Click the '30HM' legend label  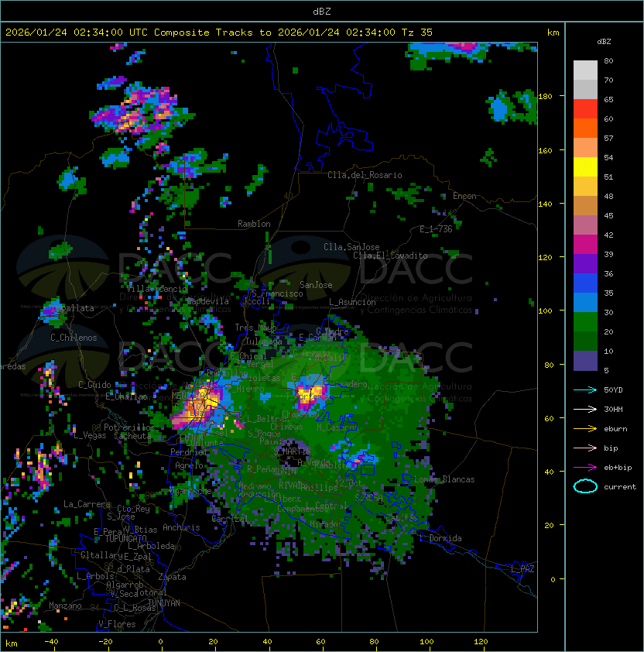(x=613, y=409)
